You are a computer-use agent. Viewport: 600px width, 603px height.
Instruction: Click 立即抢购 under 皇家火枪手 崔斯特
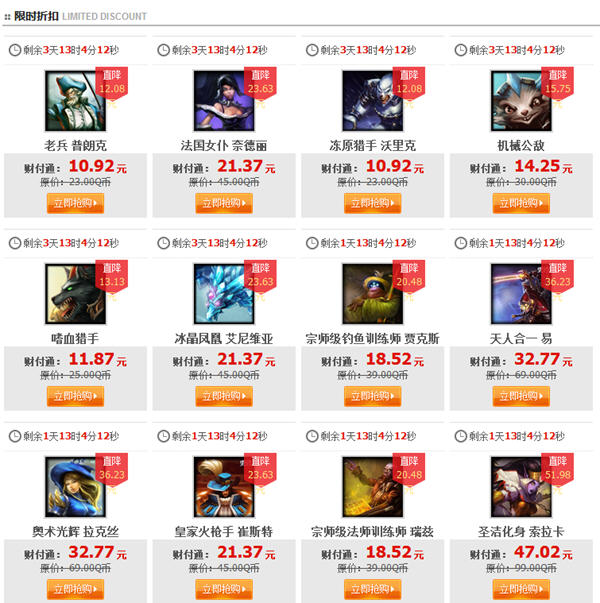pos(224,589)
